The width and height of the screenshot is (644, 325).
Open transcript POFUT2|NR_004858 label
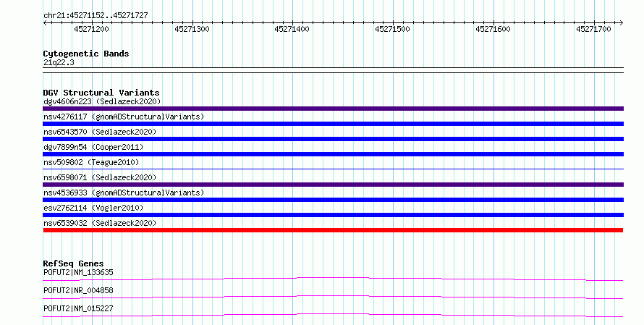[x=78, y=290]
